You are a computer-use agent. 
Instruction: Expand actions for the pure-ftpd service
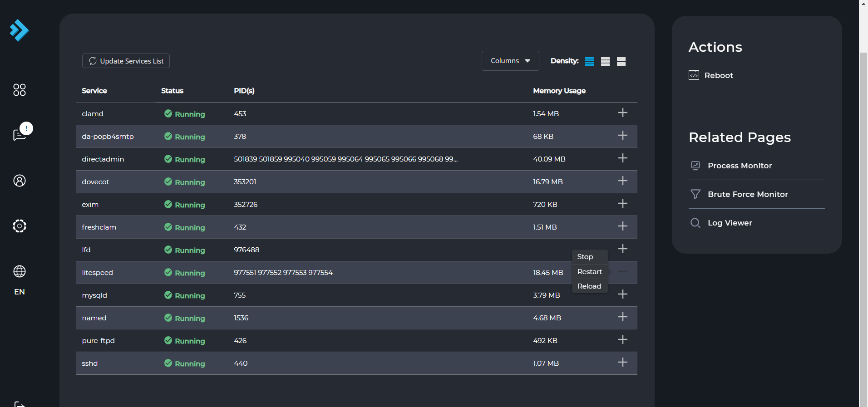623,340
